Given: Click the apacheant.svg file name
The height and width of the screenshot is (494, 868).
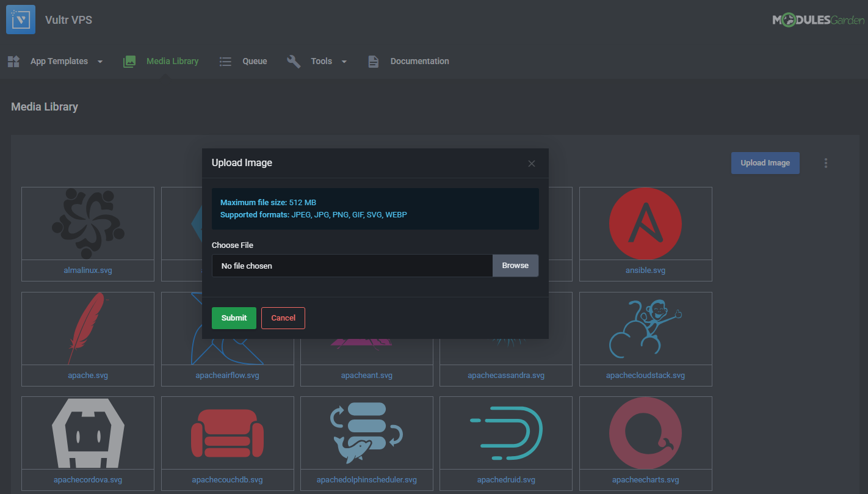Looking at the screenshot, I should tap(367, 376).
